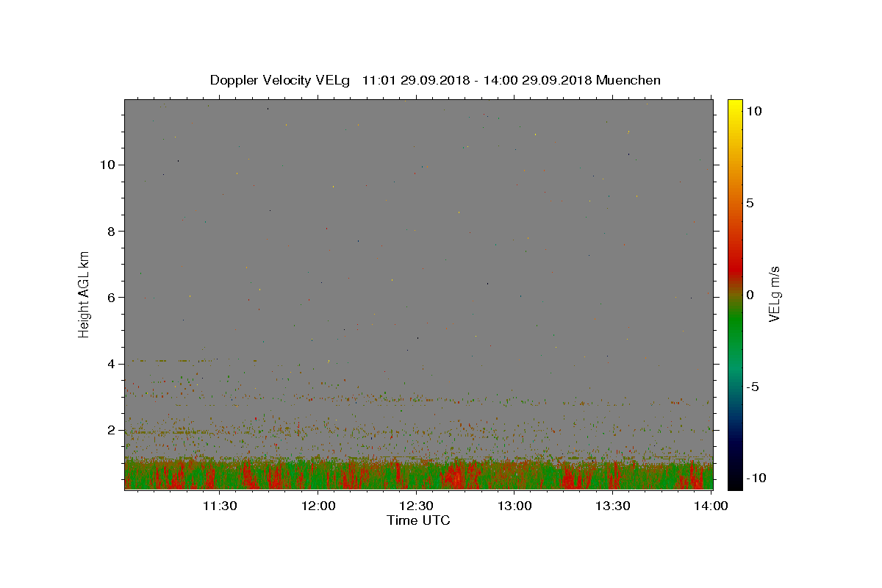Click the 2 km height tick label
This screenshot has height=588, width=882.
click(112, 429)
